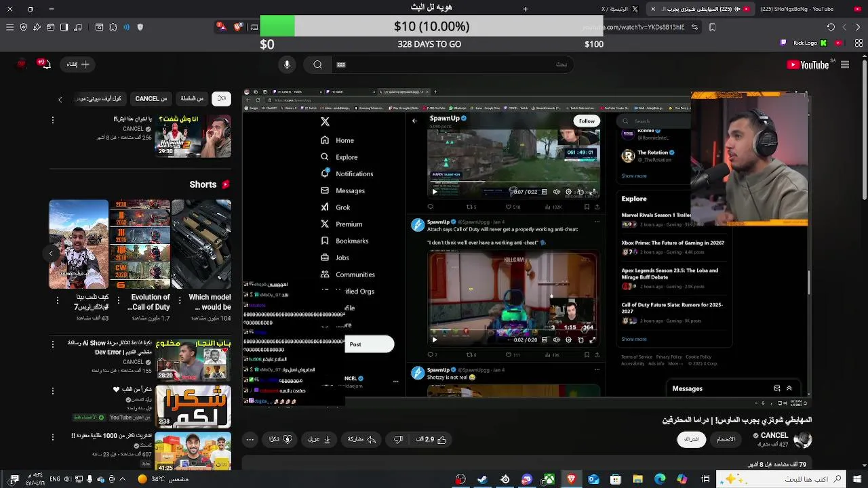Click the Share (مشاركة) button

(361, 439)
